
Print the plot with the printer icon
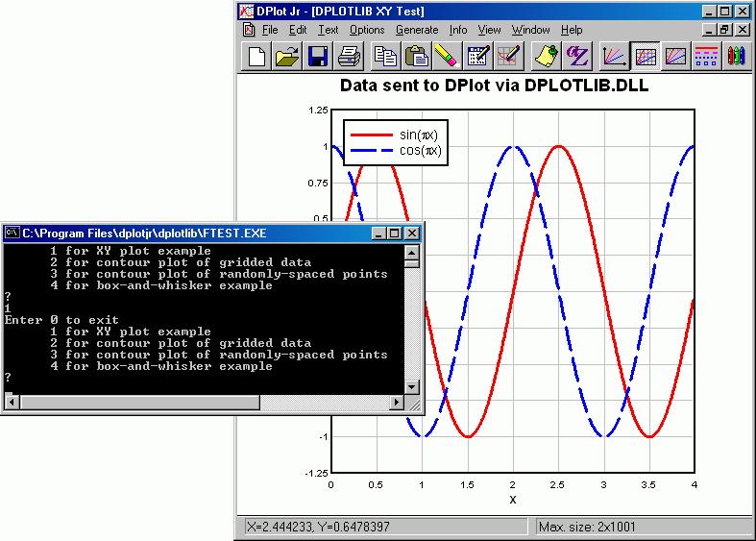pyautogui.click(x=349, y=56)
